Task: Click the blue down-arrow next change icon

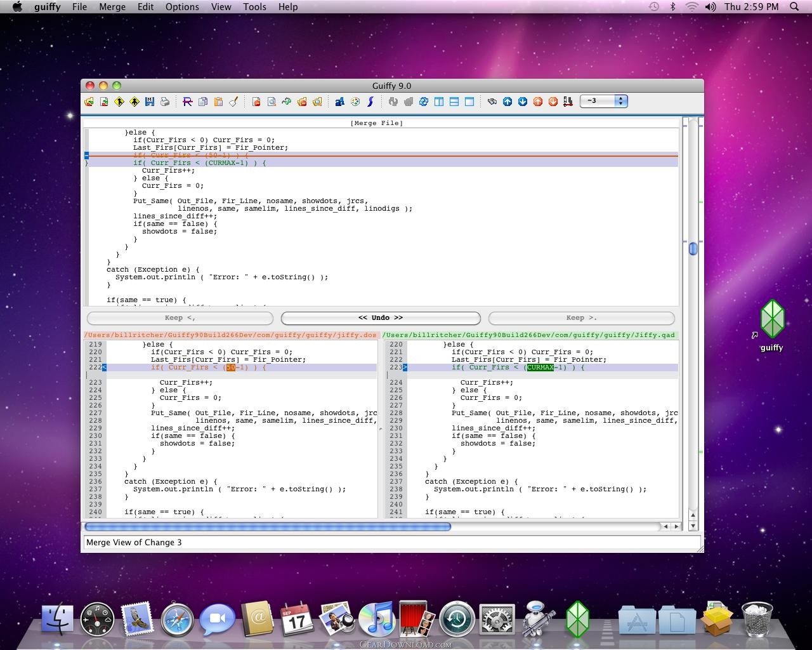Action: (523, 102)
